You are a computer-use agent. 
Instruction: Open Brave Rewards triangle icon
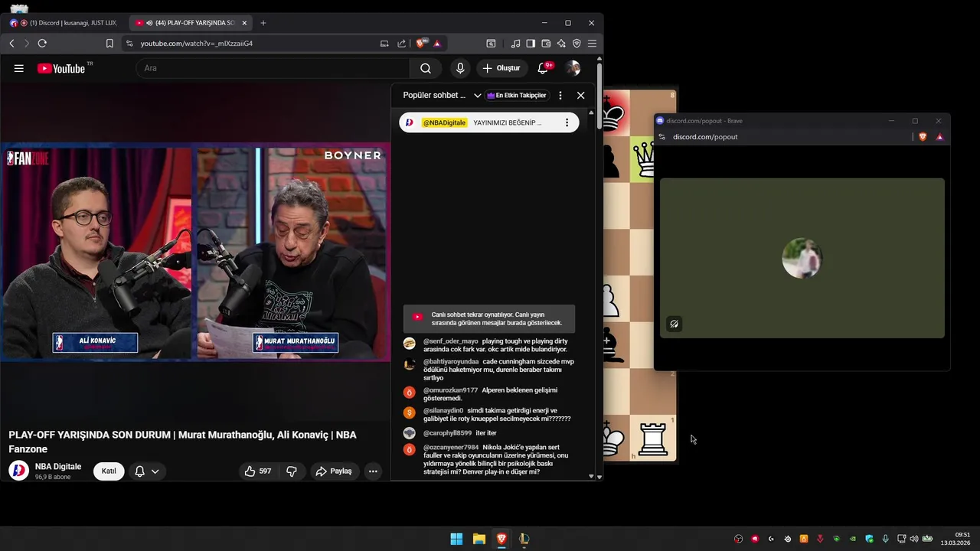437,44
